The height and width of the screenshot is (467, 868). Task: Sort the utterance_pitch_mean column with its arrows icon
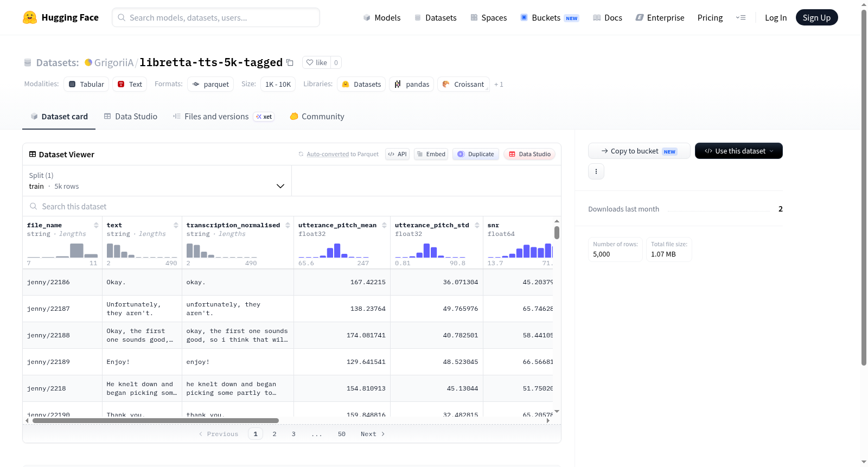(x=384, y=225)
